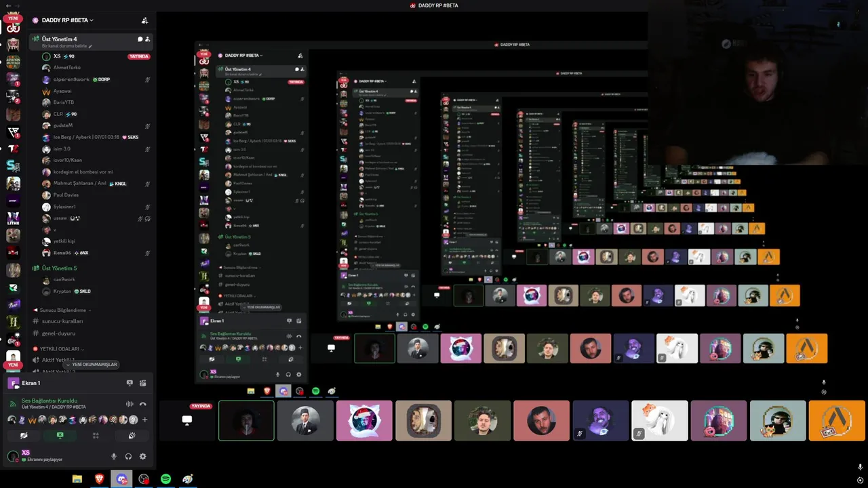Select member isim 3.0

coord(95,148)
